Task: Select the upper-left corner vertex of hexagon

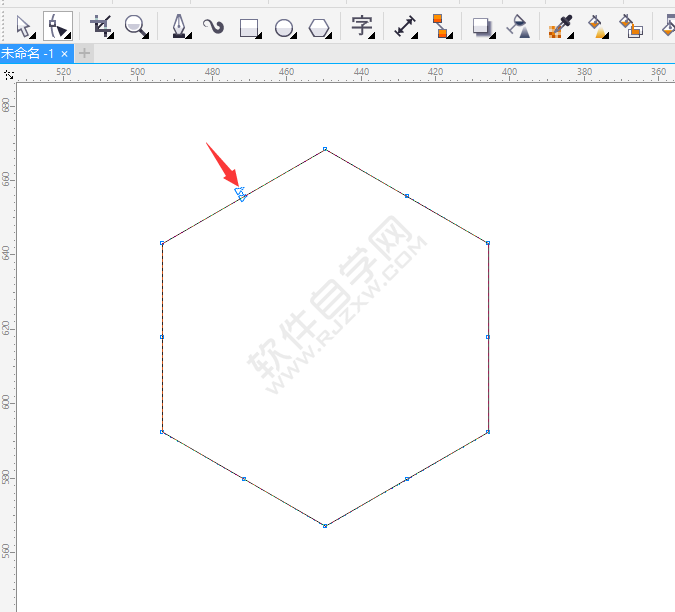Action: (x=162, y=243)
